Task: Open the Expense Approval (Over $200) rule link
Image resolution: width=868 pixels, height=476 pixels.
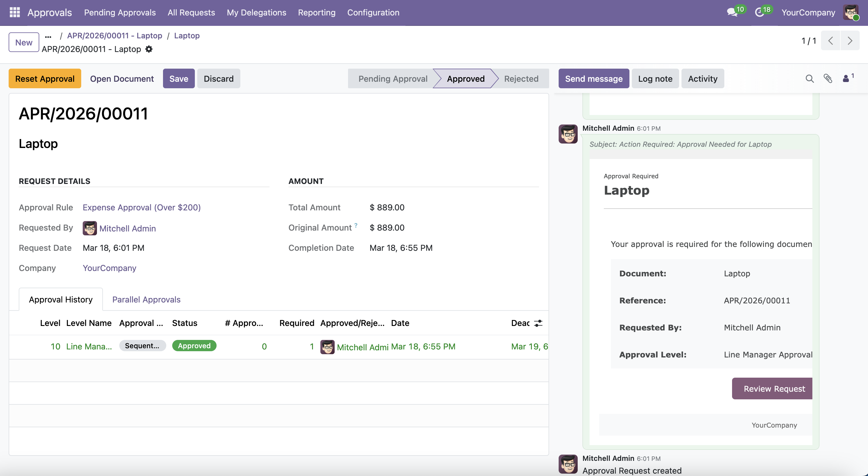Action: (x=142, y=207)
